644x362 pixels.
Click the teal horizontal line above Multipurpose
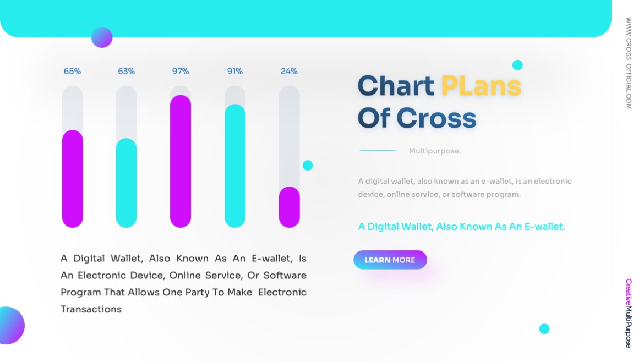click(377, 149)
